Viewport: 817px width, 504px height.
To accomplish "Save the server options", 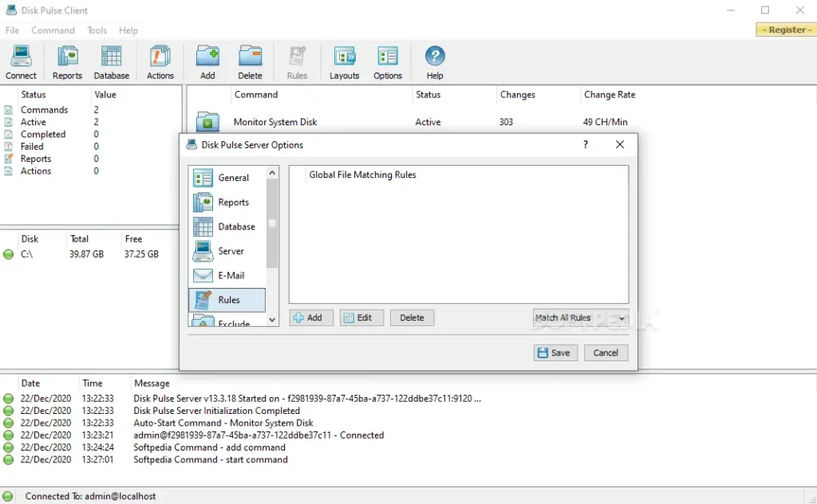I will 555,352.
